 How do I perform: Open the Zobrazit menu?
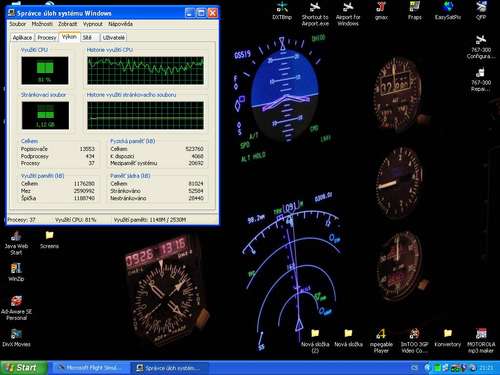point(68,24)
